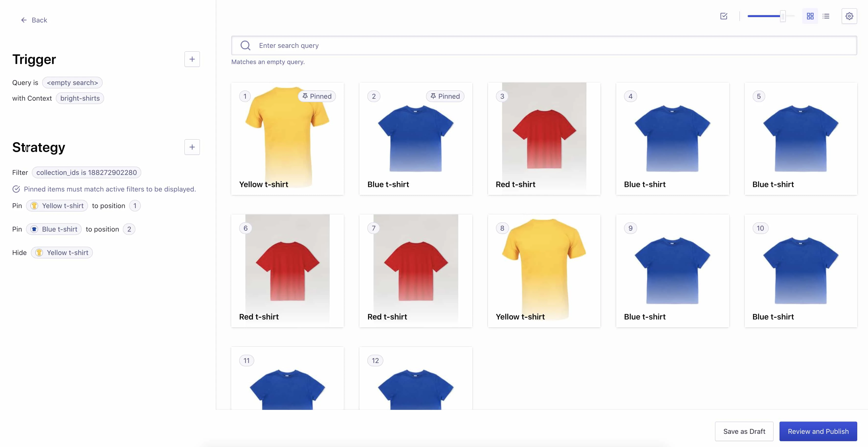Viewport: 868px width, 447px height.
Task: Open the <empty search> query chip
Action: 72,83
